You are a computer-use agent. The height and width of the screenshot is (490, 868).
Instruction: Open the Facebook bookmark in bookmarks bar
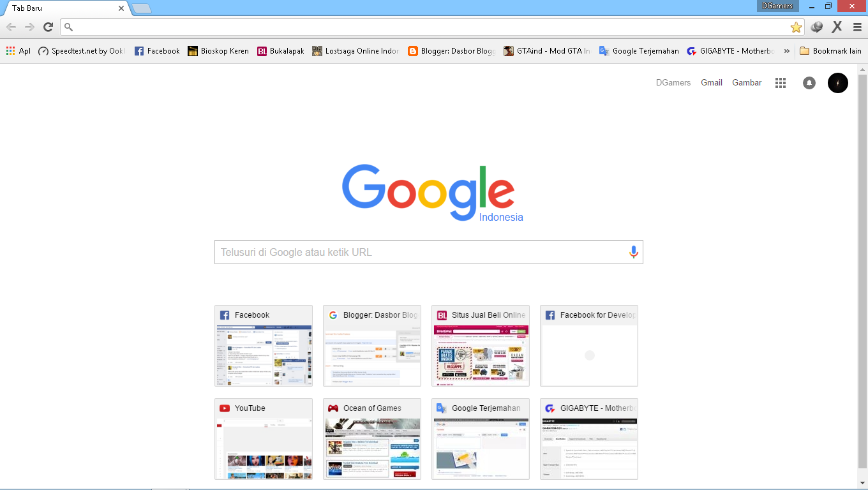click(x=157, y=51)
